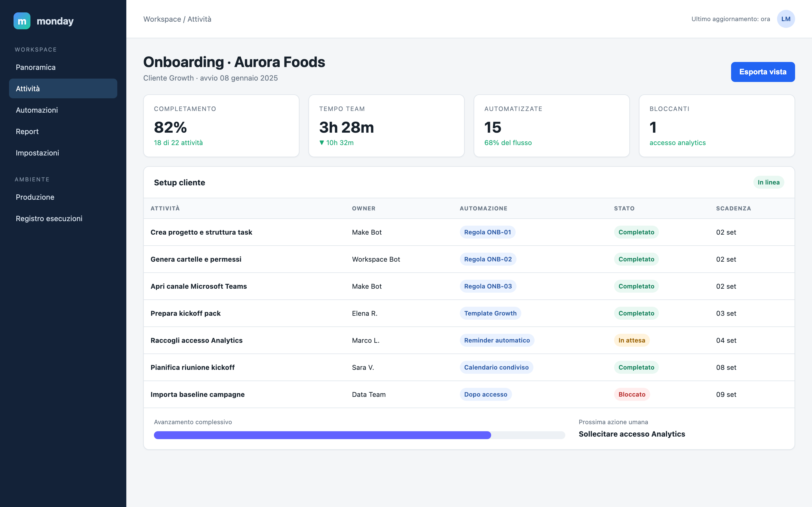Click the Regola ONB-01 automation tag
This screenshot has width=812, height=507.
(487, 232)
